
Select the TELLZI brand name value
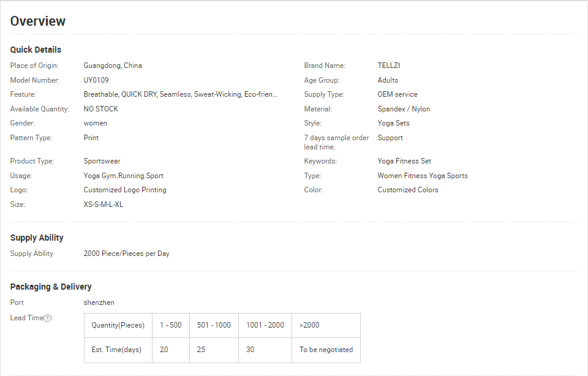coord(388,66)
